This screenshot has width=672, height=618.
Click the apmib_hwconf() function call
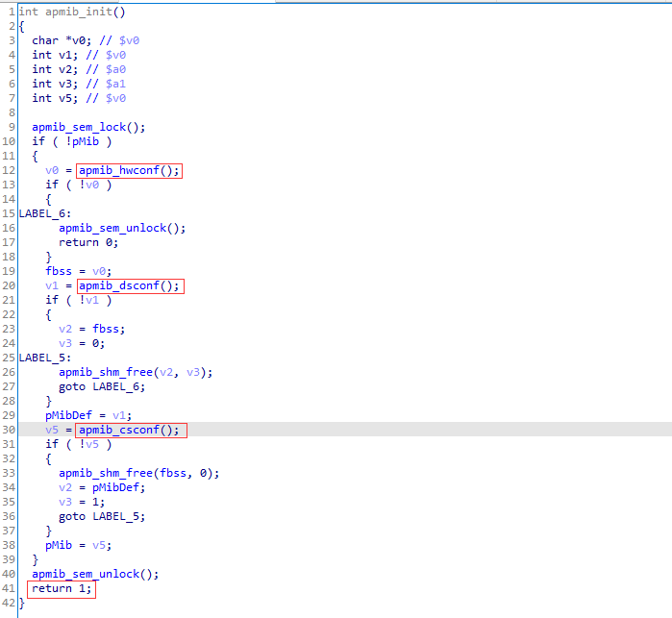tap(129, 170)
